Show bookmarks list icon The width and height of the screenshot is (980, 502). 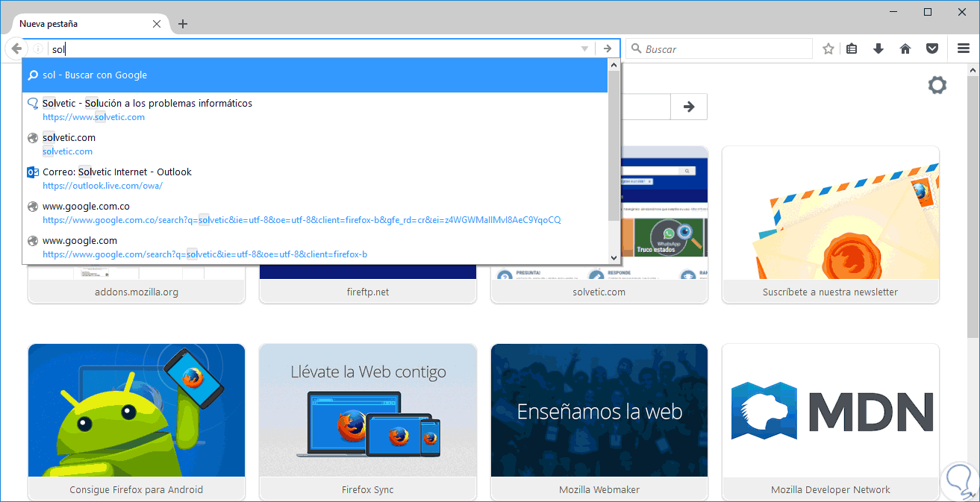point(852,48)
